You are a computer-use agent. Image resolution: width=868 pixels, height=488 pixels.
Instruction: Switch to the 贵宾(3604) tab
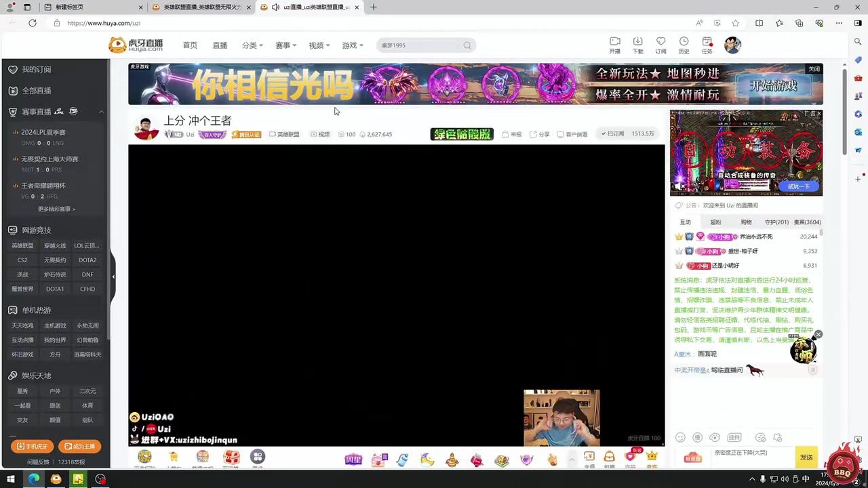click(807, 222)
